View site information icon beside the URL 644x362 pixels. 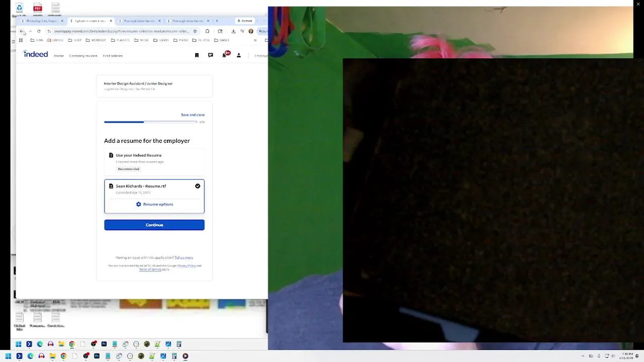(49, 31)
